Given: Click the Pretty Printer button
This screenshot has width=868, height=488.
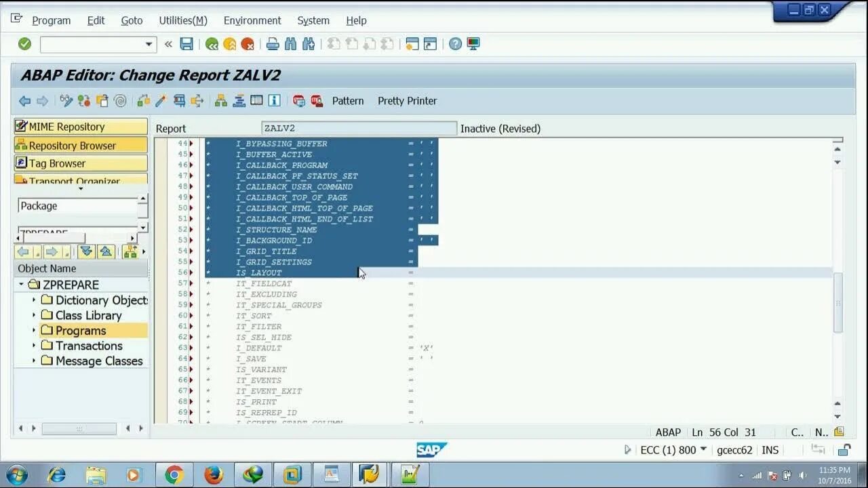Looking at the screenshot, I should pos(407,101).
